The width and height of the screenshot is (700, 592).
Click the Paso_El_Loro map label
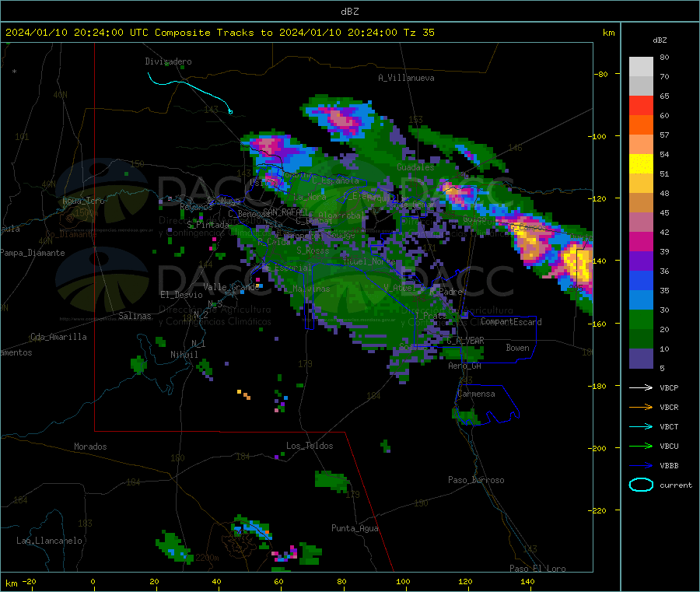537,569
